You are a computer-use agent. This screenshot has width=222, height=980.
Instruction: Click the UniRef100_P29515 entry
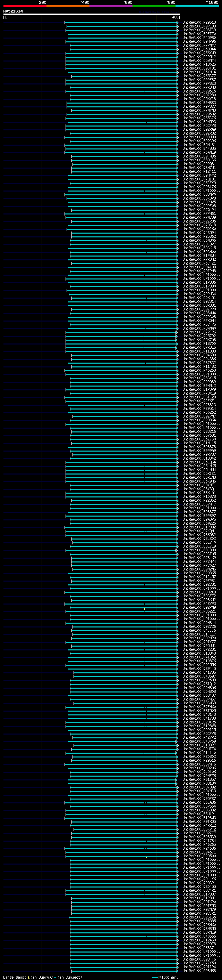tap(199, 91)
